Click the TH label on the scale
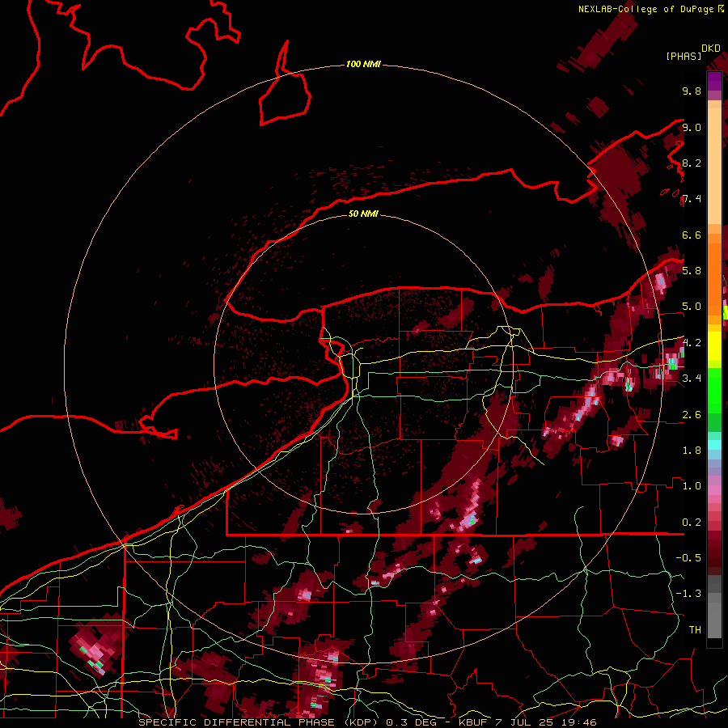Image resolution: width=728 pixels, height=728 pixels. [695, 630]
